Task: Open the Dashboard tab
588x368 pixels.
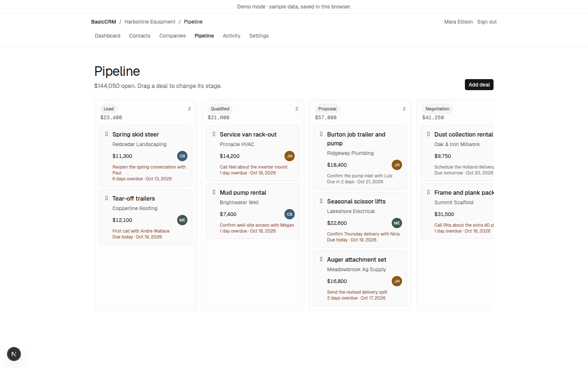Action: click(108, 36)
